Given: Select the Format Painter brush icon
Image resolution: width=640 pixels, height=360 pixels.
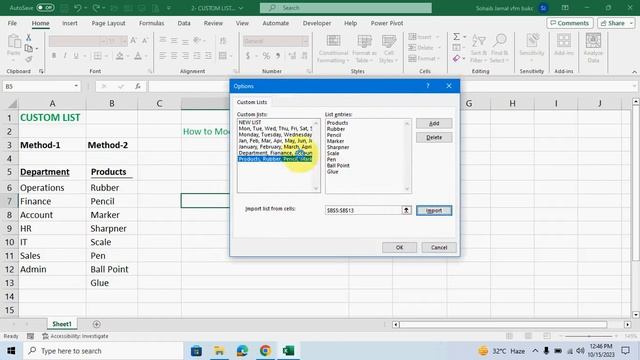Looking at the screenshot, I should (x=29, y=59).
